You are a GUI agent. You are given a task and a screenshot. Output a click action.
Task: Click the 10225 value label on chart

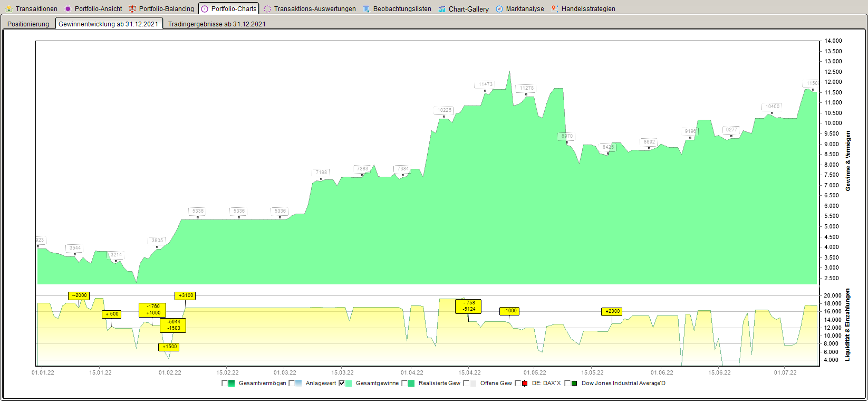tap(444, 110)
